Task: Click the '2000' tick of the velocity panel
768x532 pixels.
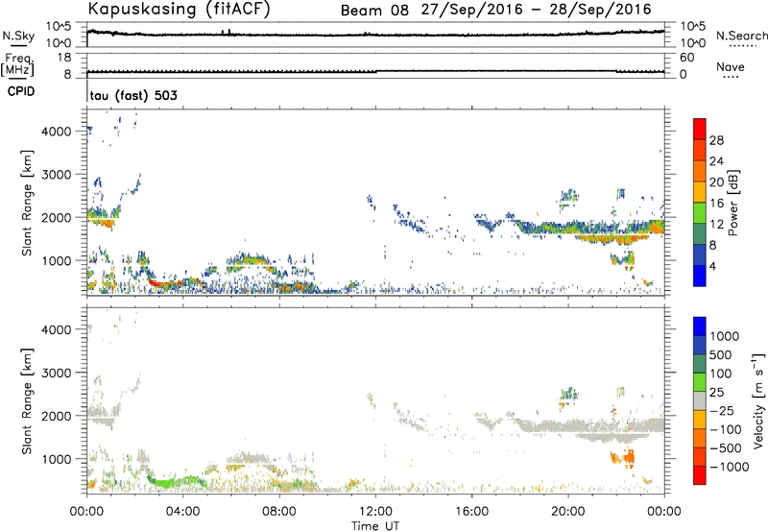Action: pyautogui.click(x=57, y=416)
